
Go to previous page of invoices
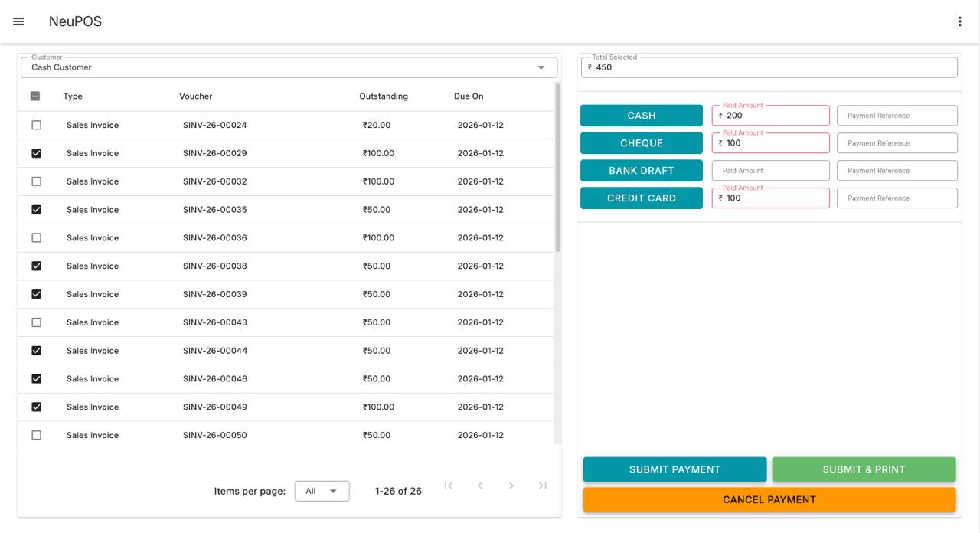pos(480,486)
